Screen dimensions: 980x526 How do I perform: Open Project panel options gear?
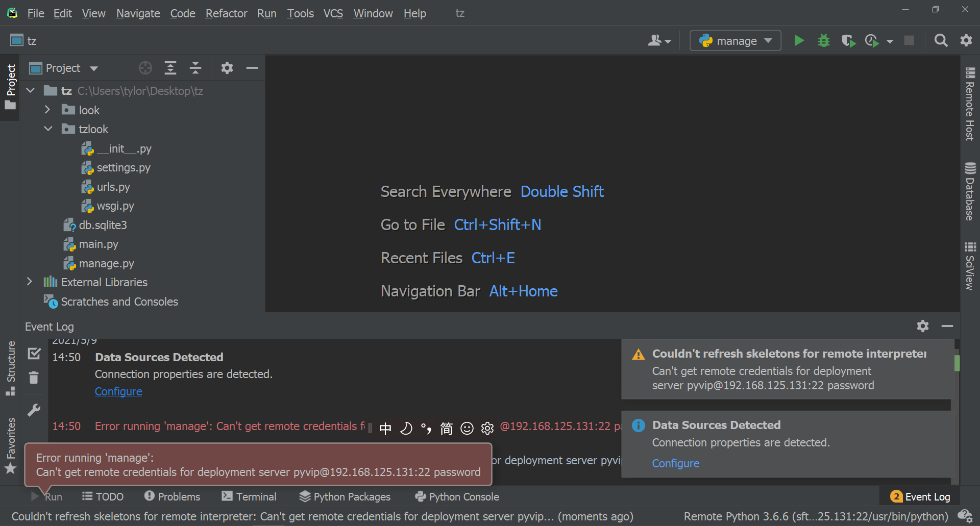(x=227, y=68)
